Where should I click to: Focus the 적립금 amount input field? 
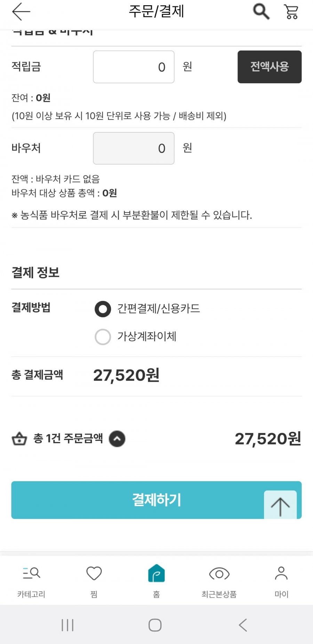(x=134, y=67)
